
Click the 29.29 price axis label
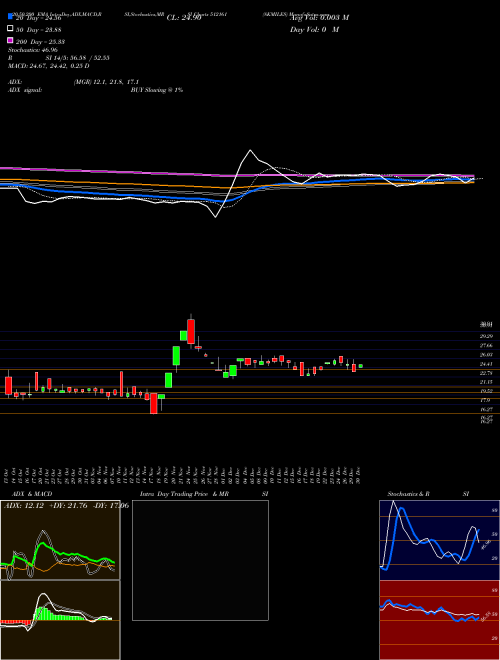pyautogui.click(x=486, y=336)
